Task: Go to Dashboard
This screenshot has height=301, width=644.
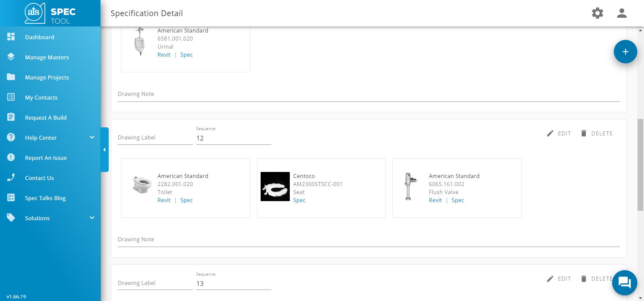Action: point(40,37)
